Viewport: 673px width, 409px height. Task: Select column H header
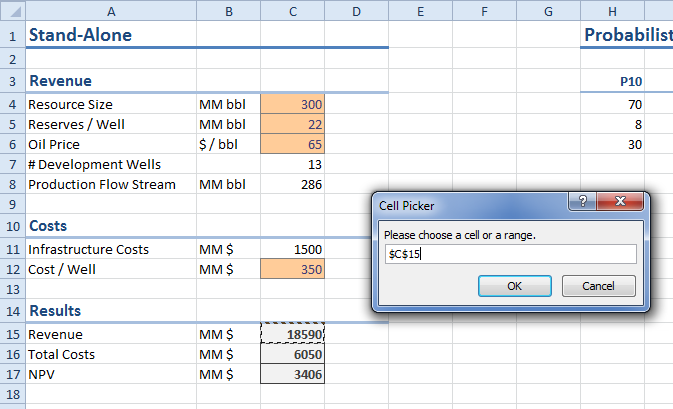pos(612,11)
